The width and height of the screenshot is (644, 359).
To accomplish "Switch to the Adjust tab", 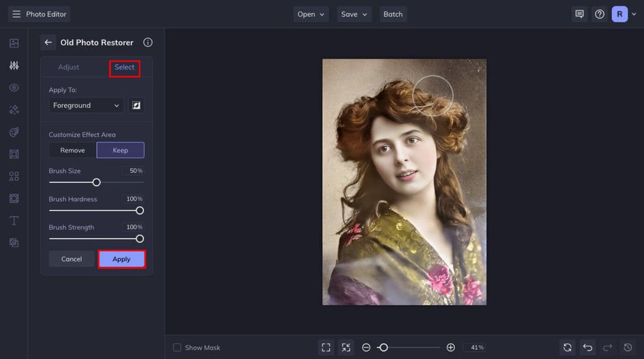I will [x=69, y=67].
